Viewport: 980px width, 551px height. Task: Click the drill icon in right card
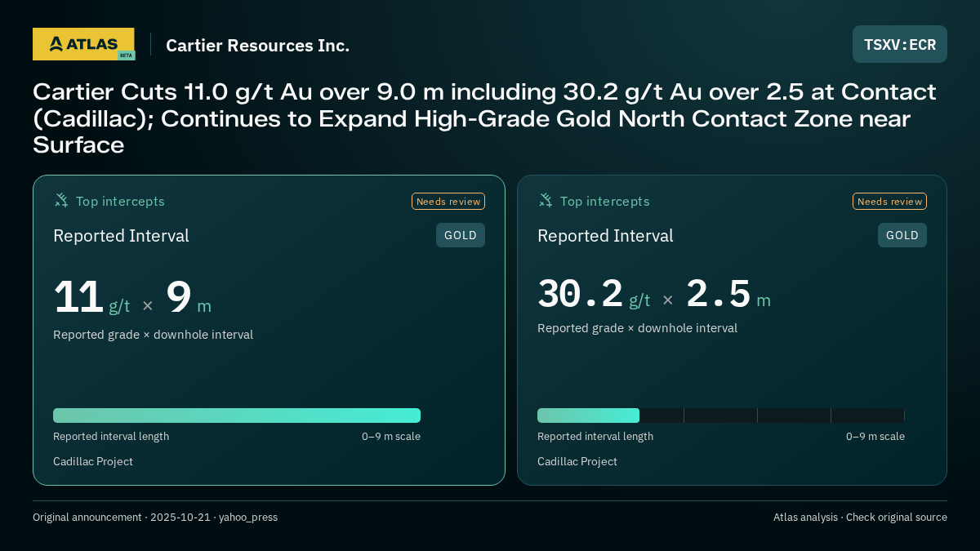click(546, 200)
